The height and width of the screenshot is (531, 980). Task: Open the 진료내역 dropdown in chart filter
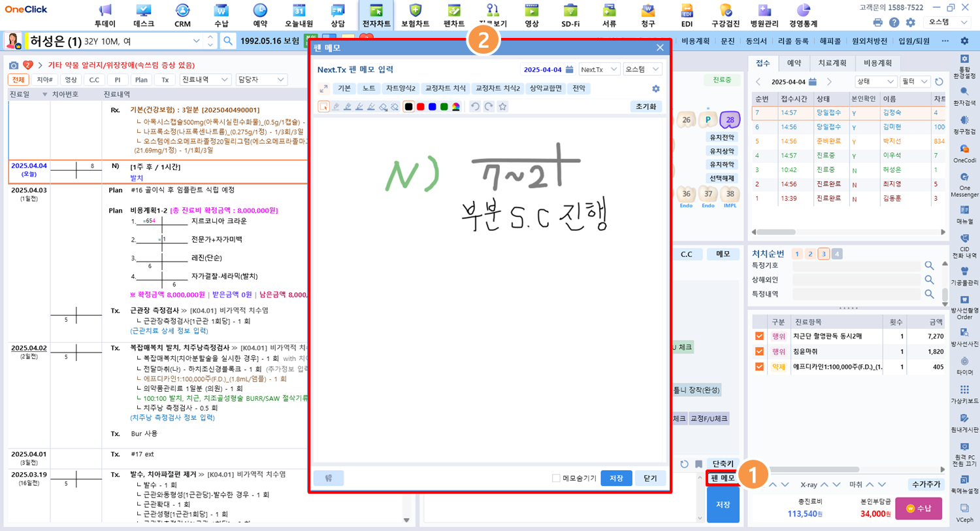[205, 79]
